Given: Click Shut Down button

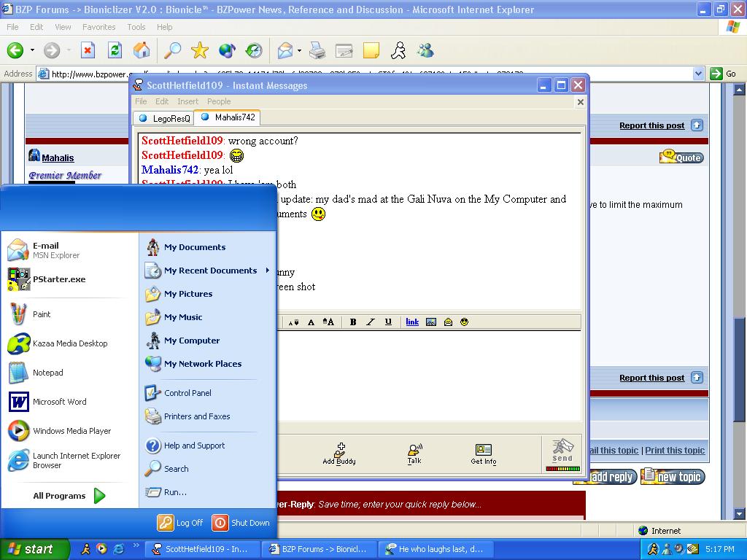Looking at the screenshot, I should click(x=241, y=522).
